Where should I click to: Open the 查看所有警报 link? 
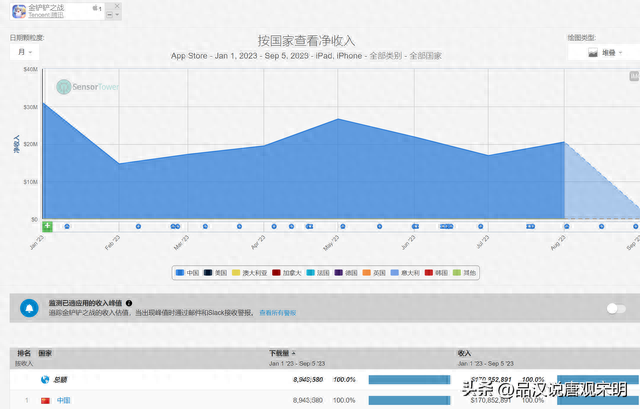tap(278, 313)
